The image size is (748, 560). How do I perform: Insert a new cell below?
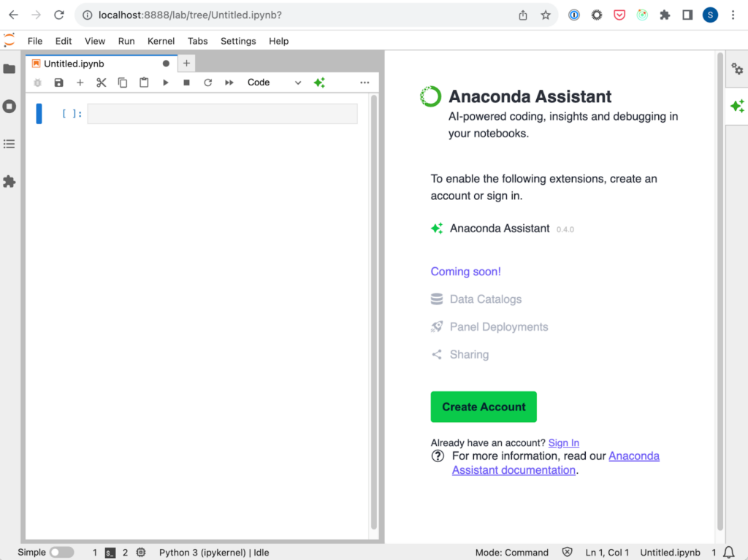tap(80, 83)
